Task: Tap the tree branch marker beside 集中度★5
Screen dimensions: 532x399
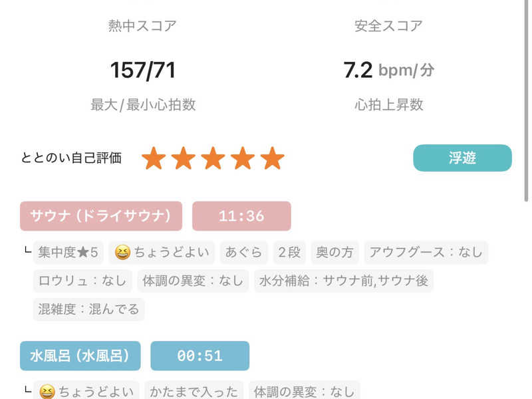Action: (x=27, y=251)
